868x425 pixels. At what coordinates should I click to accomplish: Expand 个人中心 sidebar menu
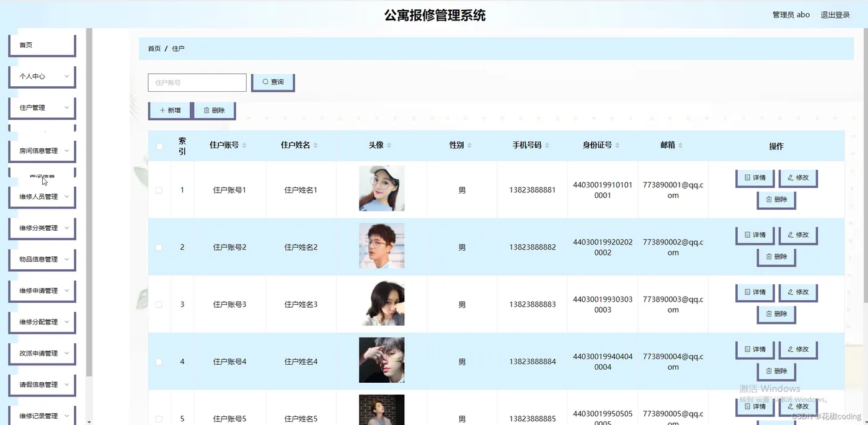pos(42,76)
